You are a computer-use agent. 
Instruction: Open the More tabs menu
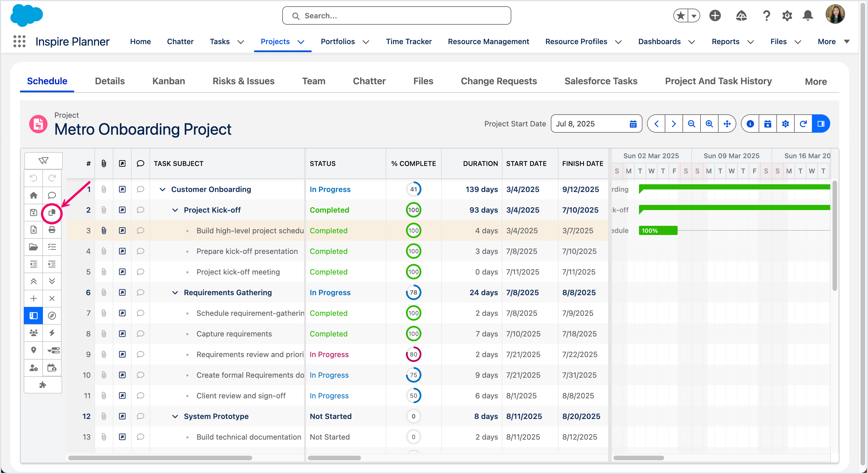tap(816, 81)
